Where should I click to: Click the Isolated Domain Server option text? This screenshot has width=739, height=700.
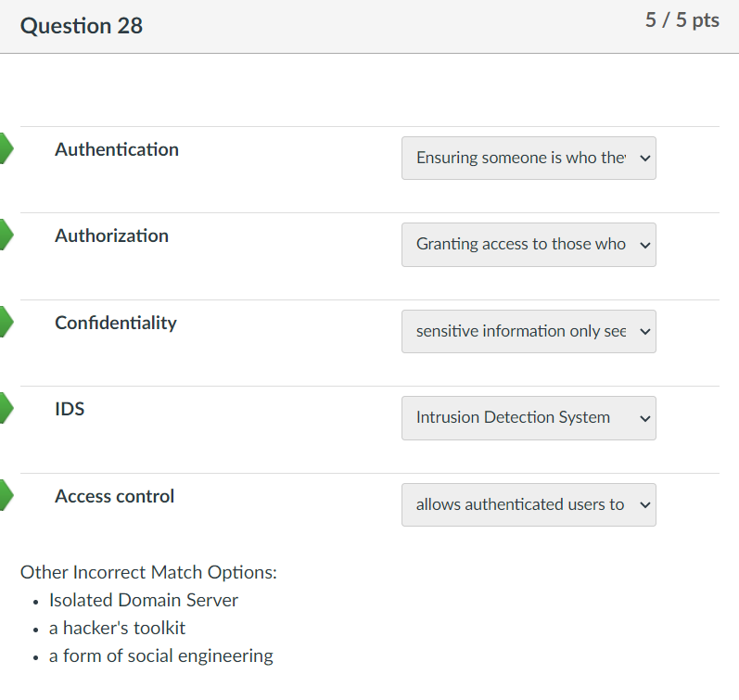(144, 600)
